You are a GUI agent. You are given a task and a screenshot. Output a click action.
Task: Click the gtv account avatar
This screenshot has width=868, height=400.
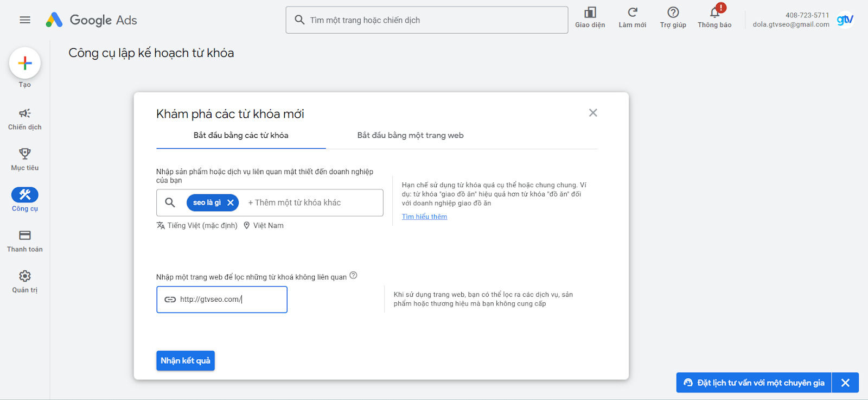coord(845,20)
